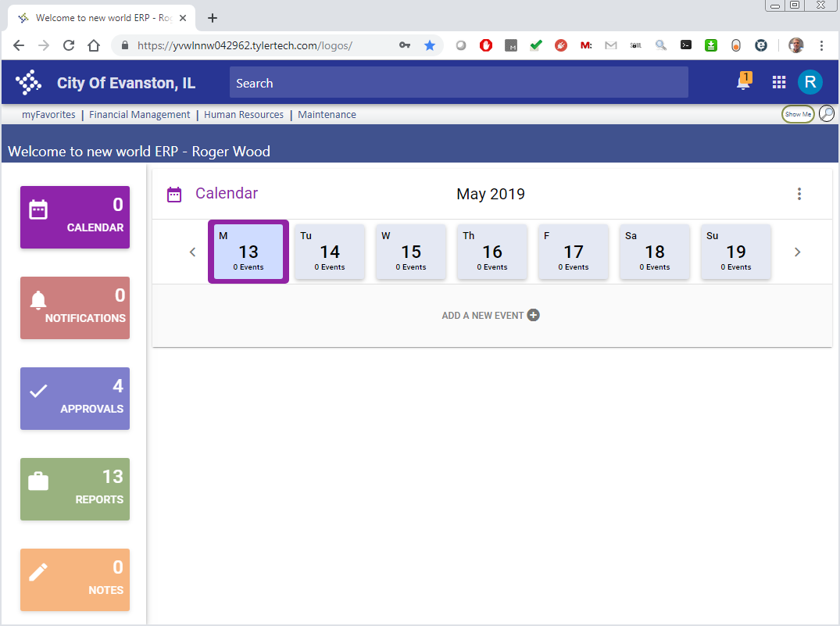Open the Approvals tile showing 4 items
Screen dimensions: 840x626
[74, 399]
